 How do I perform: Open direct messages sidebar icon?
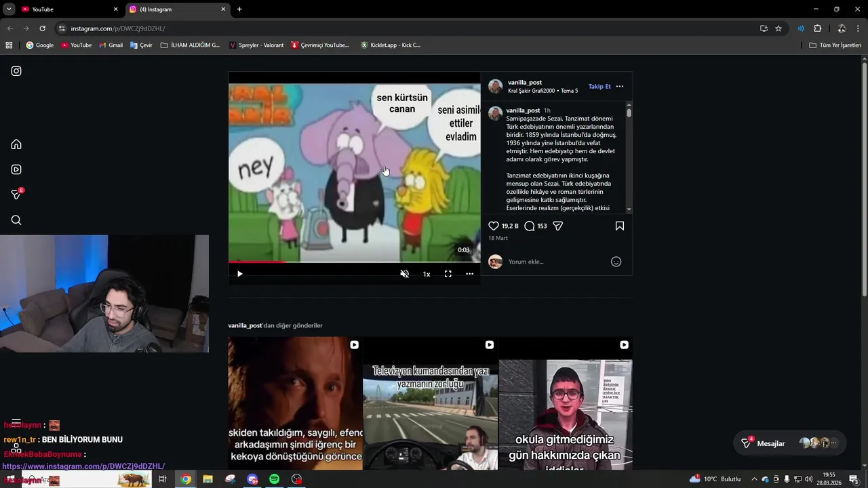tap(17, 195)
